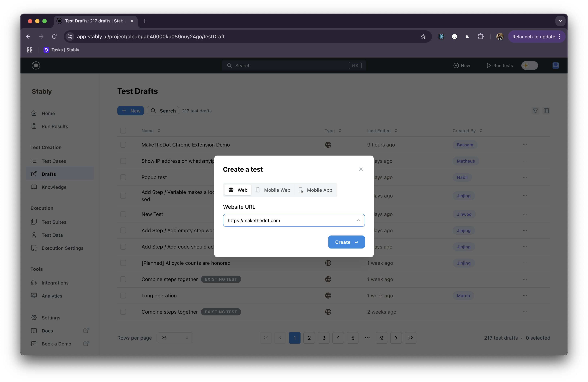The height and width of the screenshot is (382, 588).
Task: Open row actions for Popup test
Action: pyautogui.click(x=525, y=177)
